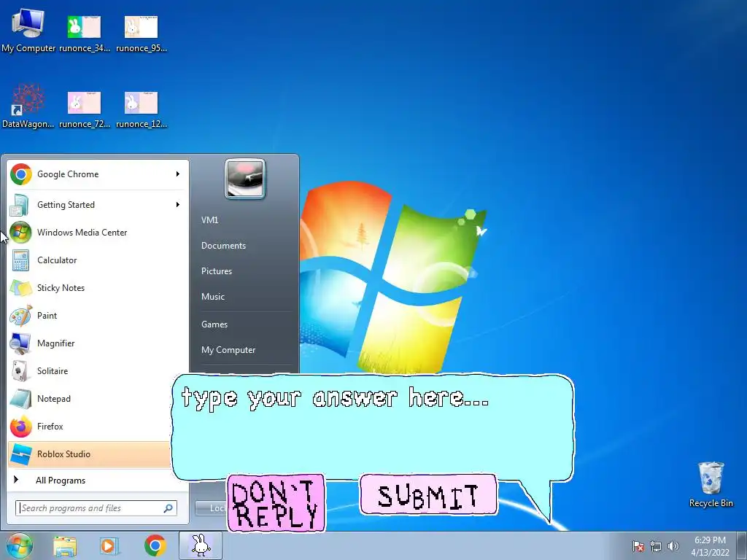Click the user account picture
The height and width of the screenshot is (560, 747).
pos(245,179)
